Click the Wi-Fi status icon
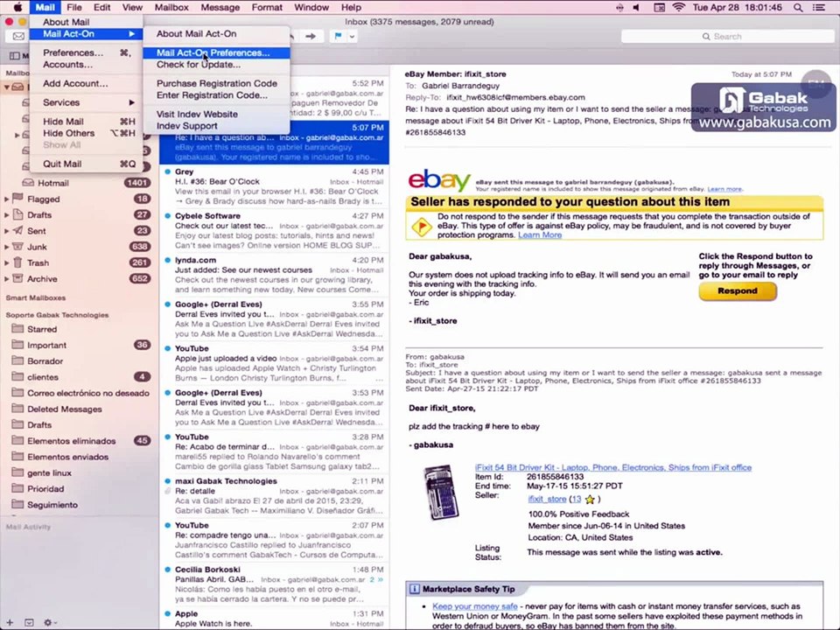This screenshot has height=630, width=840. pyautogui.click(x=679, y=8)
